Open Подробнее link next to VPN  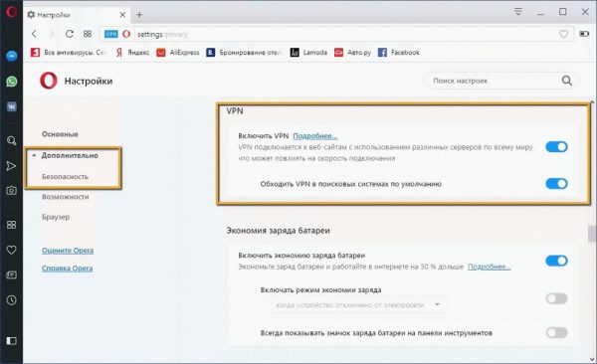pos(314,136)
